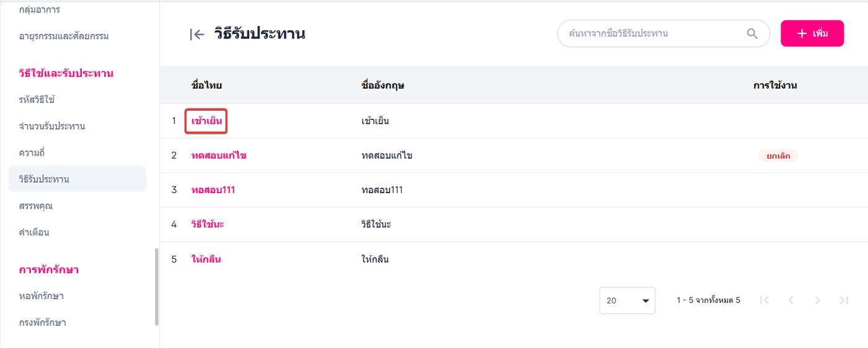Viewport: 868px width, 348px height.
Task: Open the ให้กลืน entry link
Action: [x=206, y=259]
